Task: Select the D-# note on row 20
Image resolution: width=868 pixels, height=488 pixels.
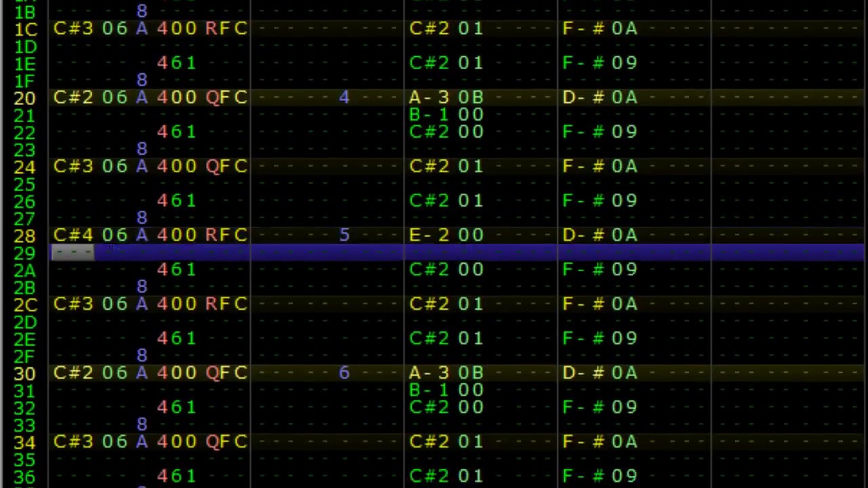Action: (x=583, y=98)
